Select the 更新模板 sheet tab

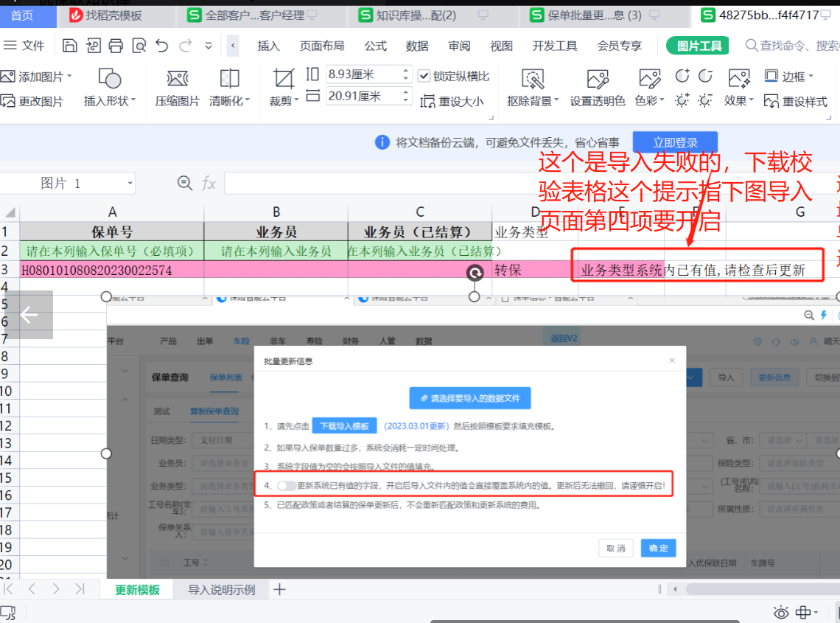coord(137,590)
